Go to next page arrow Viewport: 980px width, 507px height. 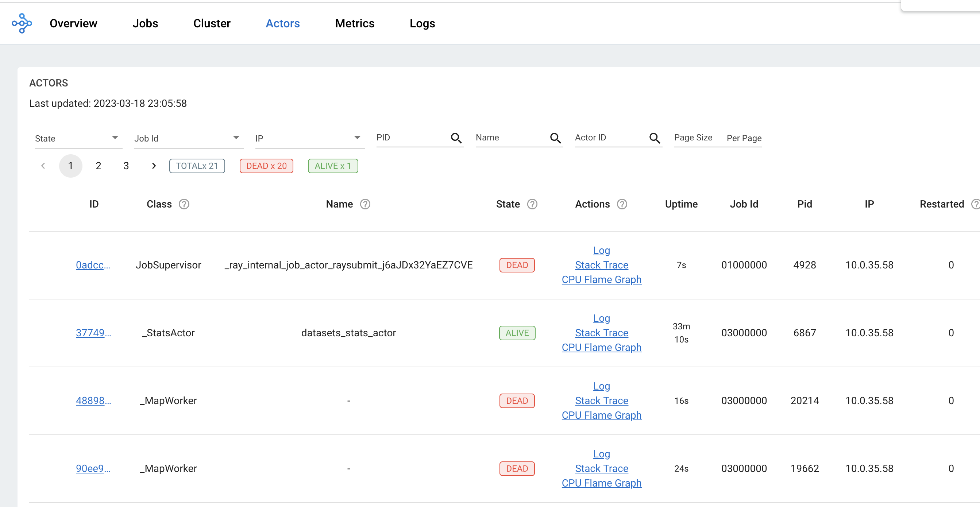click(154, 166)
